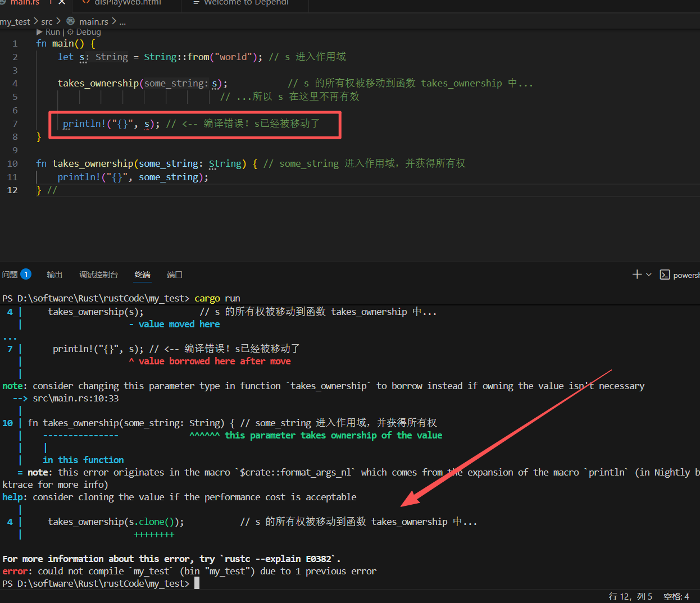
Task: Click 'in this function' terminal text
Action: pyautogui.click(x=83, y=460)
